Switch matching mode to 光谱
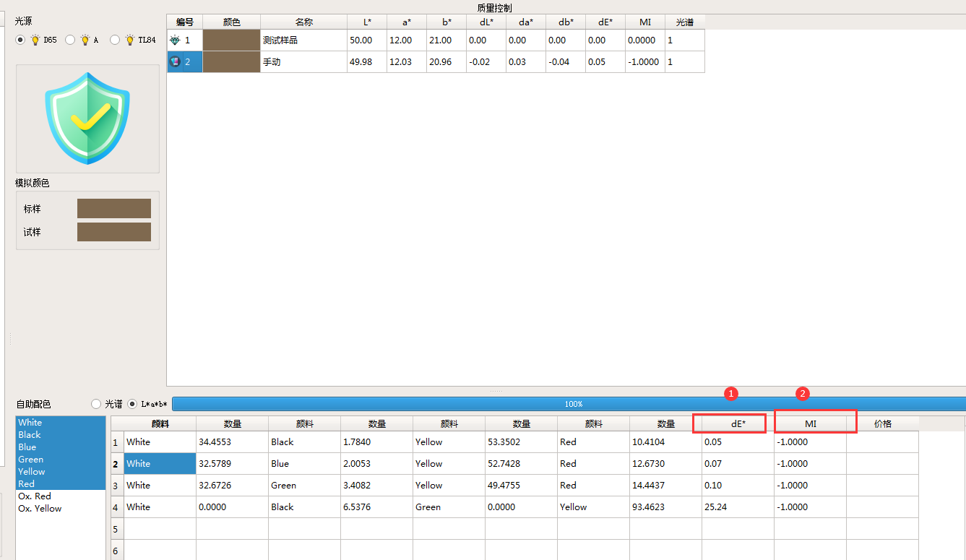 pos(96,404)
